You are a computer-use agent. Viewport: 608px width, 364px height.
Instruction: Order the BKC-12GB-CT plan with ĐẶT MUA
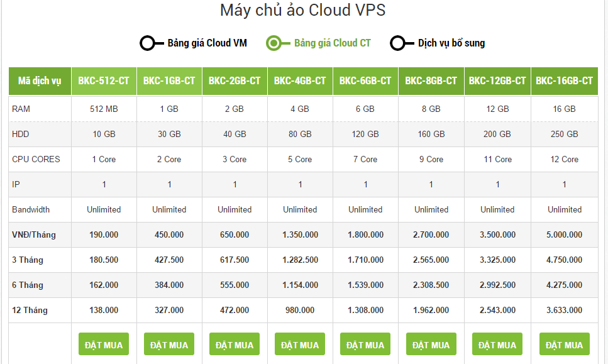coord(497,344)
